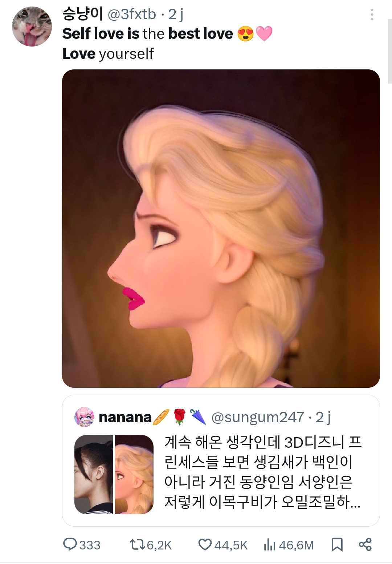Open the @3fxtb username handle
Viewport: 392px width, 564px height.
click(x=132, y=14)
